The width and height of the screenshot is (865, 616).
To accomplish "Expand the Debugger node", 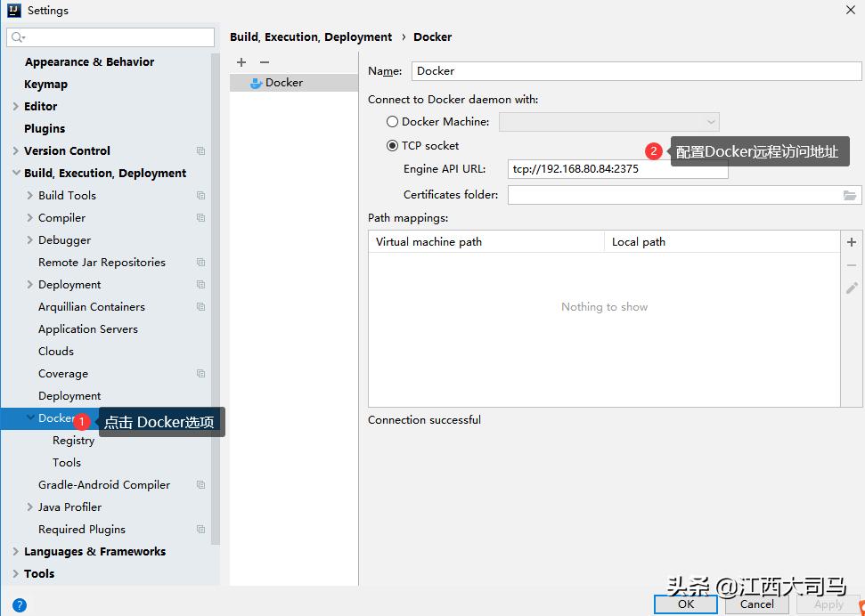I will tap(29, 239).
